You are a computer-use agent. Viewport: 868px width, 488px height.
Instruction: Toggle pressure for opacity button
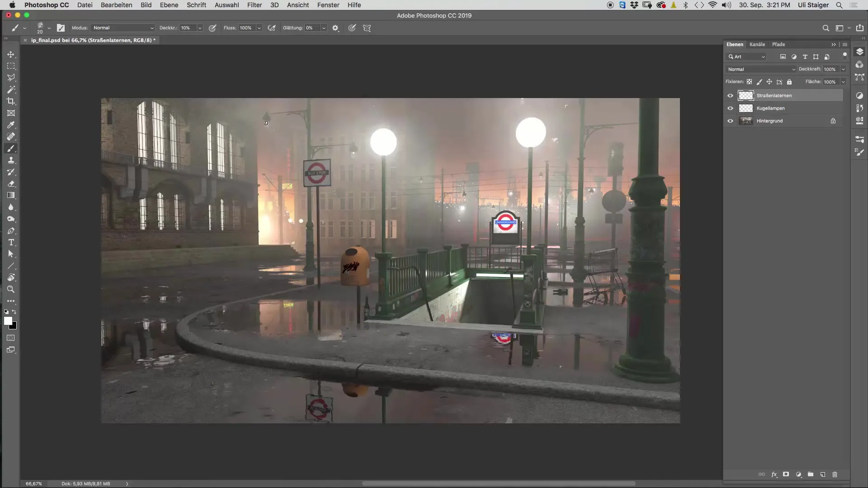coord(212,28)
